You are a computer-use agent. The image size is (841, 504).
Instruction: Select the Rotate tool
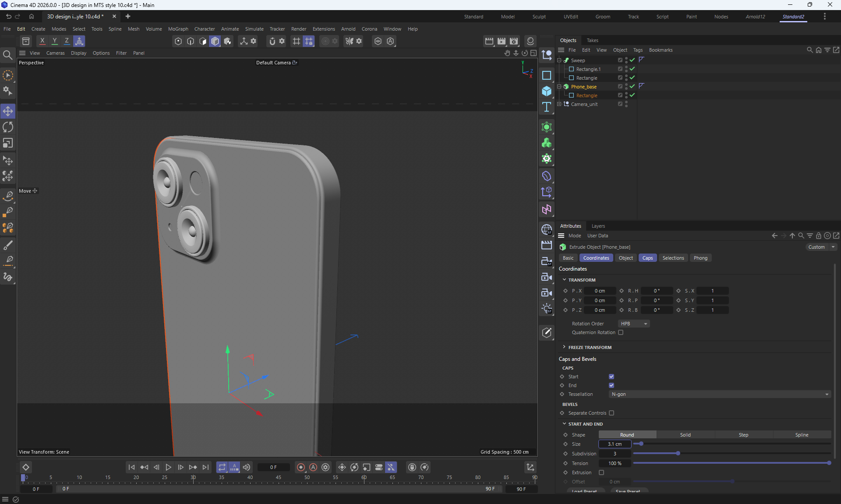(x=8, y=127)
